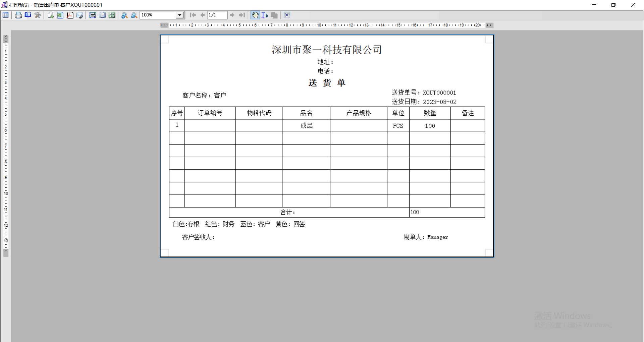Open the 100% zoom level dropdown
Viewport: 644px width, 342px height.
pyautogui.click(x=180, y=15)
